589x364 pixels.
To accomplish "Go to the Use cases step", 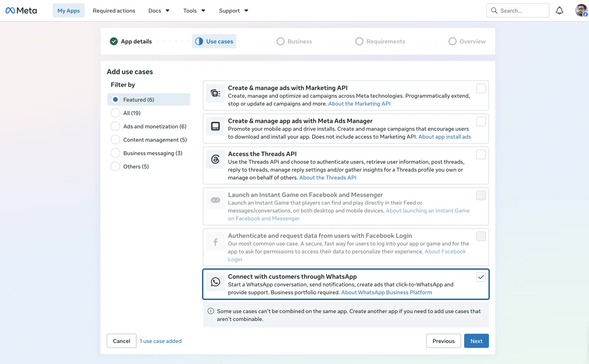I will 214,41.
